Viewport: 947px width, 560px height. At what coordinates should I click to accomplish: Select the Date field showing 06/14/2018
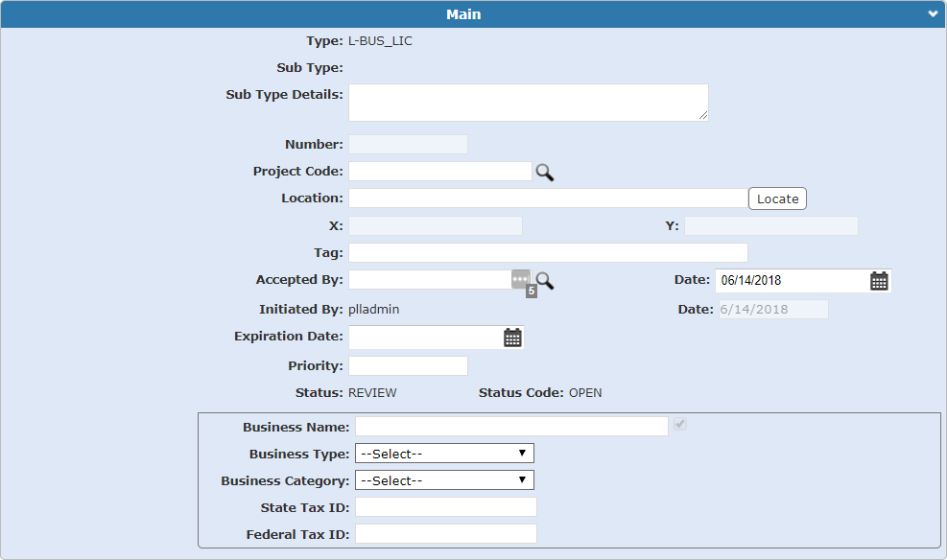[x=787, y=279]
